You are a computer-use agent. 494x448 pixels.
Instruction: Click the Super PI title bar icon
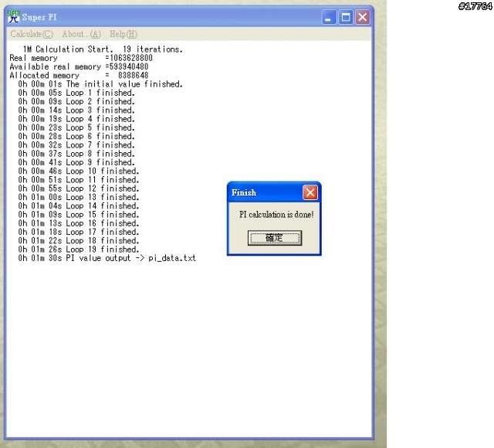[13, 17]
